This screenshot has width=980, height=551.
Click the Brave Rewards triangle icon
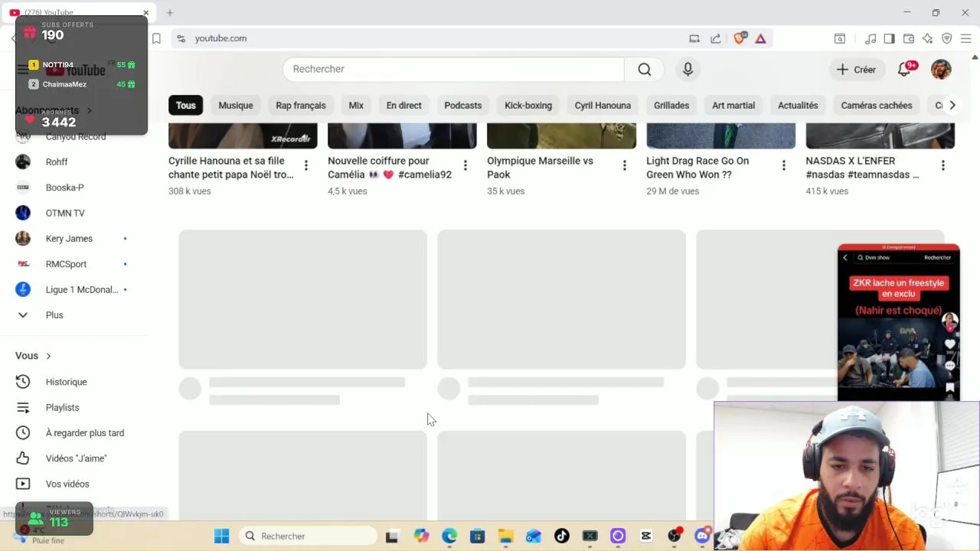(760, 38)
